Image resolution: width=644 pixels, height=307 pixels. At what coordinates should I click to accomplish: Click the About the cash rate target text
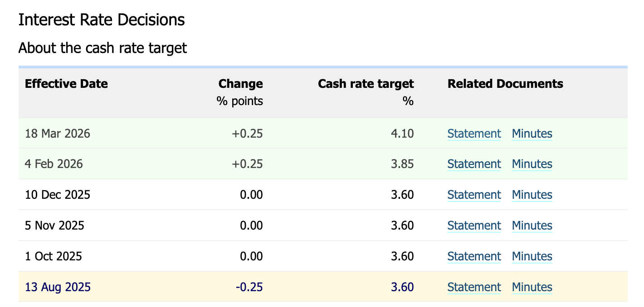click(102, 48)
